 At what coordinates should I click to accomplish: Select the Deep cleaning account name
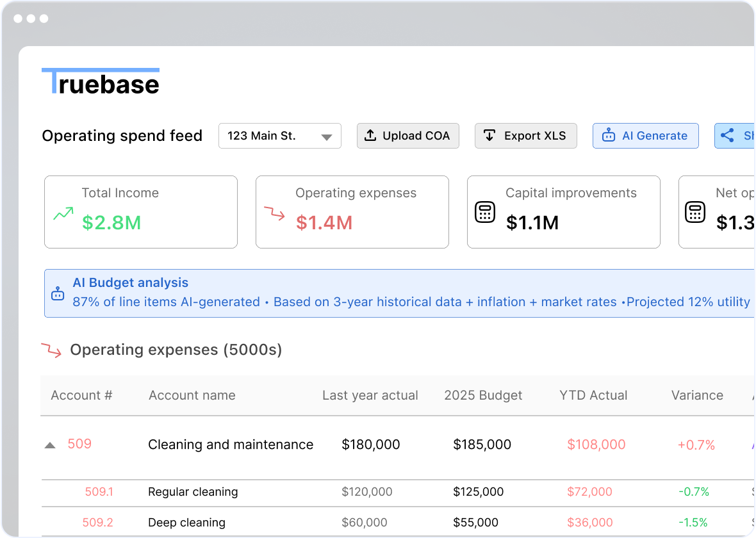click(x=186, y=523)
